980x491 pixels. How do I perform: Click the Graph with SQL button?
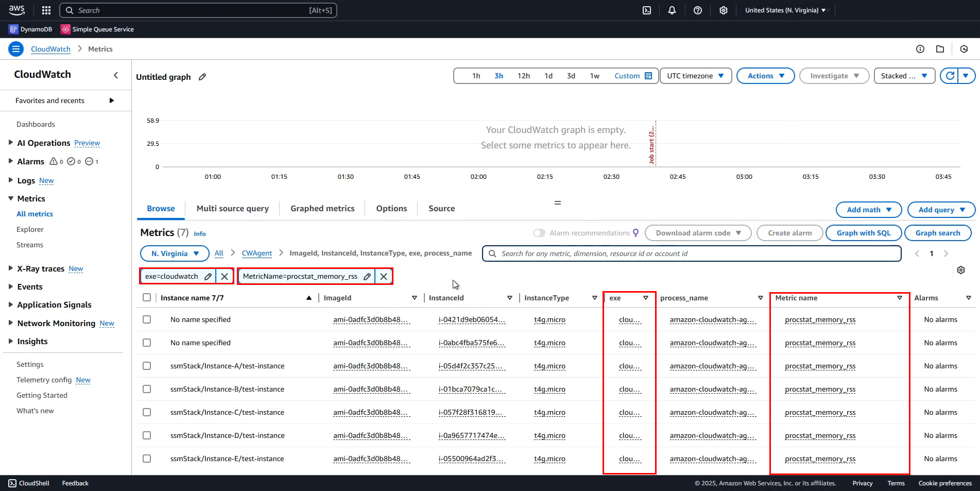coord(864,233)
